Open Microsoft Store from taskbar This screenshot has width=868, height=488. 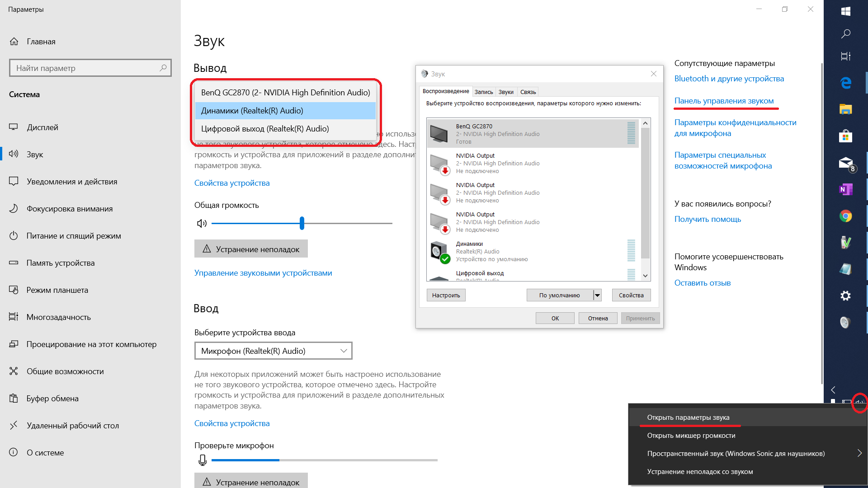coord(846,136)
